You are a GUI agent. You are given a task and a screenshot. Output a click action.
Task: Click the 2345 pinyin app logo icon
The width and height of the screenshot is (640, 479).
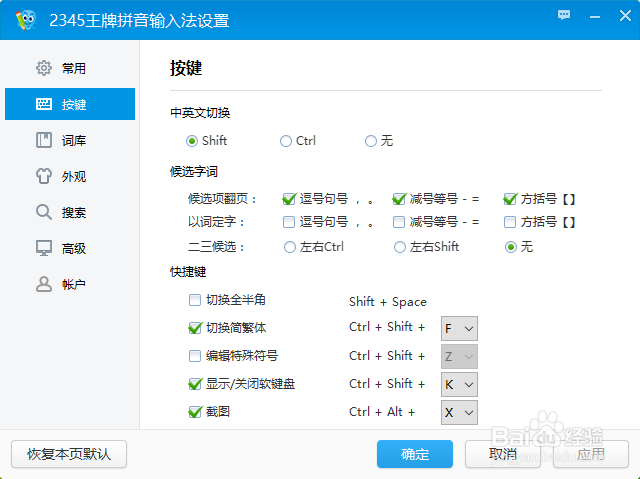point(29,20)
